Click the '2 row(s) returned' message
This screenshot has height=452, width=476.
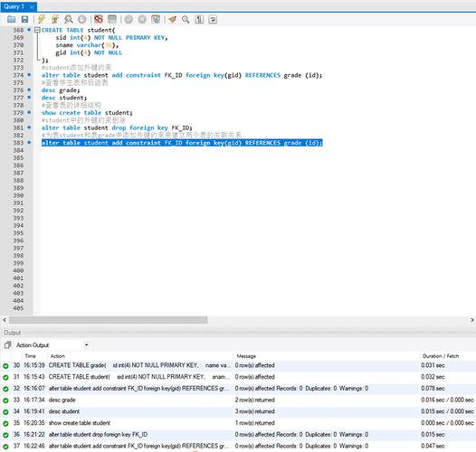(x=254, y=400)
